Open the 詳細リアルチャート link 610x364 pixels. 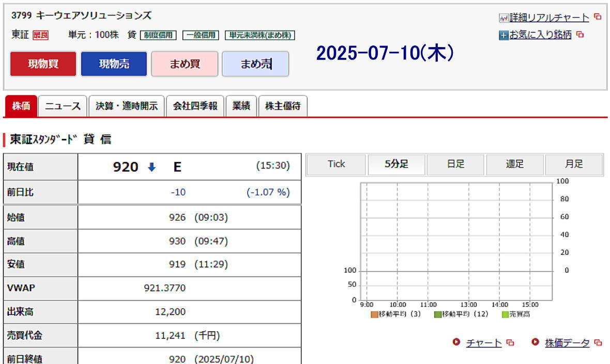550,18
